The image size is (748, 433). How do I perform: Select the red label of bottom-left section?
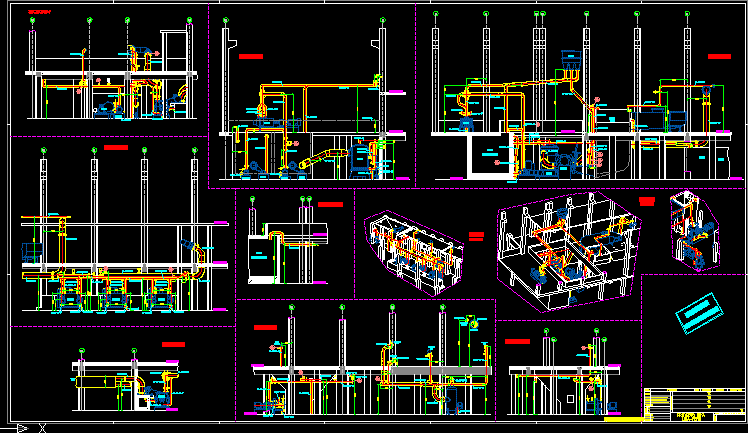(x=174, y=344)
